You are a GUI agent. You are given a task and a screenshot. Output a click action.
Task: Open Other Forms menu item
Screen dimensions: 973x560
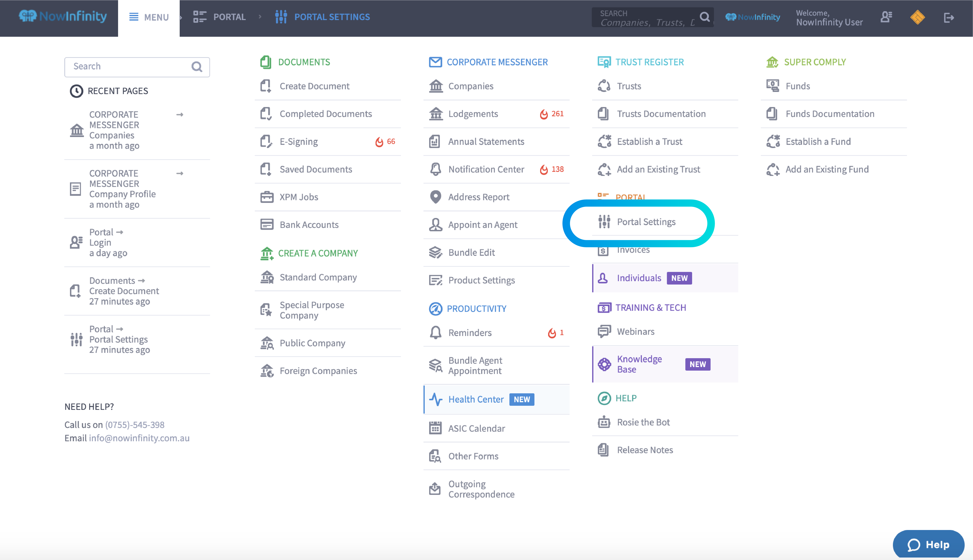(496, 456)
